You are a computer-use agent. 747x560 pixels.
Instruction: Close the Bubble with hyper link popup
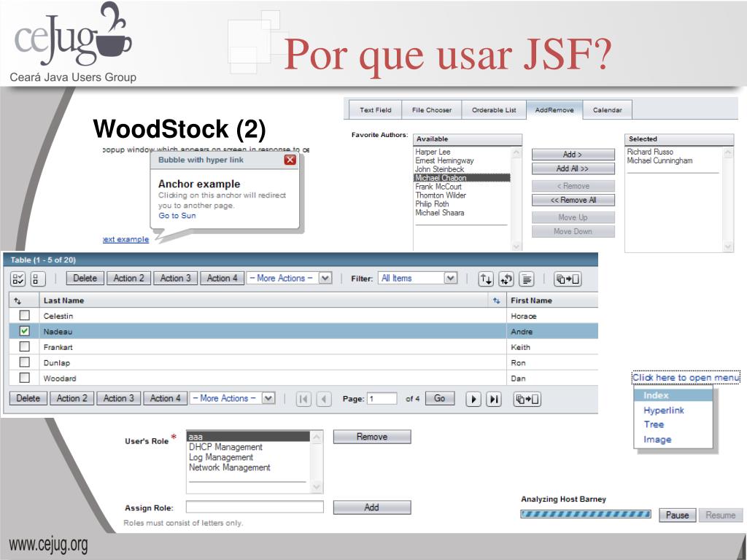click(x=290, y=160)
